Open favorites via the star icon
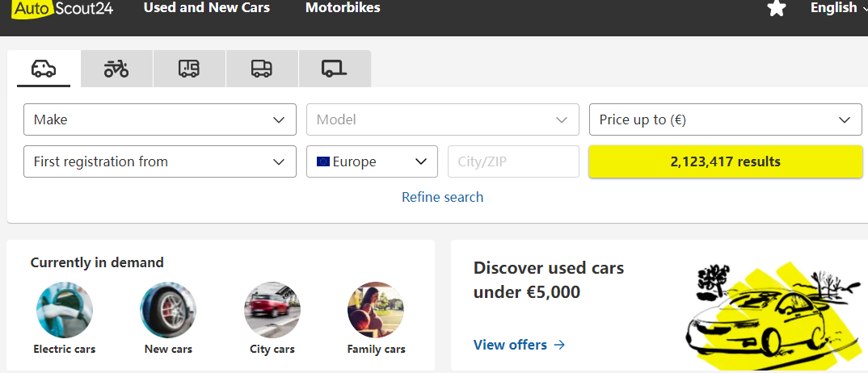868x373 pixels. [776, 9]
